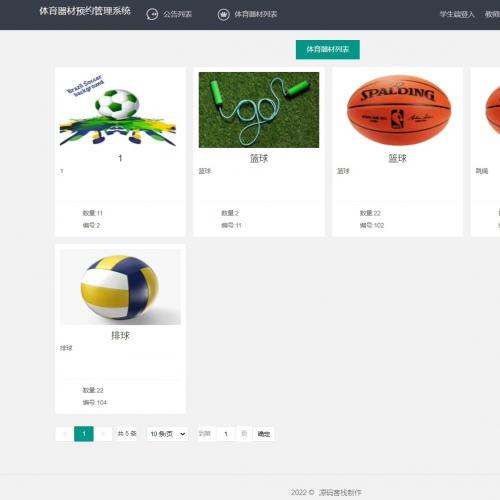
Task: Click 编号:11 on the jump rope card
Action: click(231, 225)
